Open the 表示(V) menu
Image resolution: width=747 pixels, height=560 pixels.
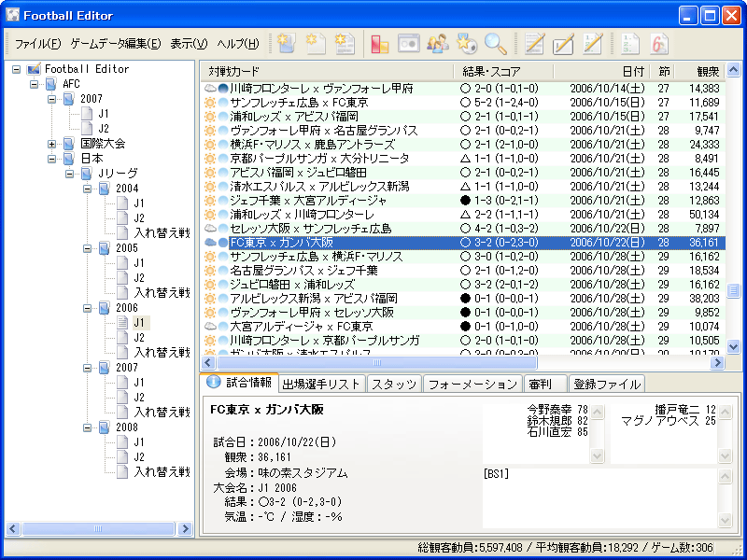pyautogui.click(x=190, y=44)
